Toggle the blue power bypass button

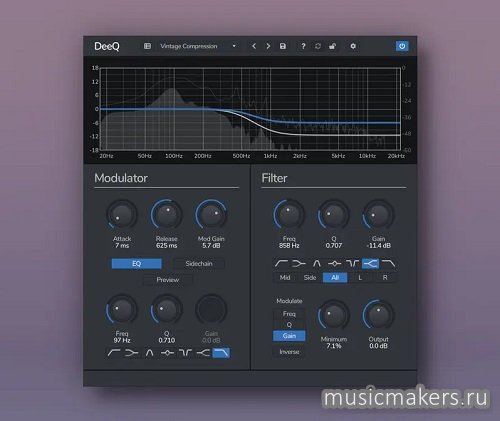click(x=402, y=46)
